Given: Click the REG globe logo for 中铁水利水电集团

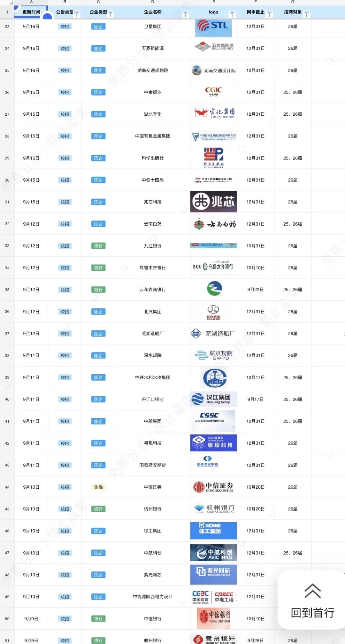Looking at the screenshot, I should (x=215, y=378).
